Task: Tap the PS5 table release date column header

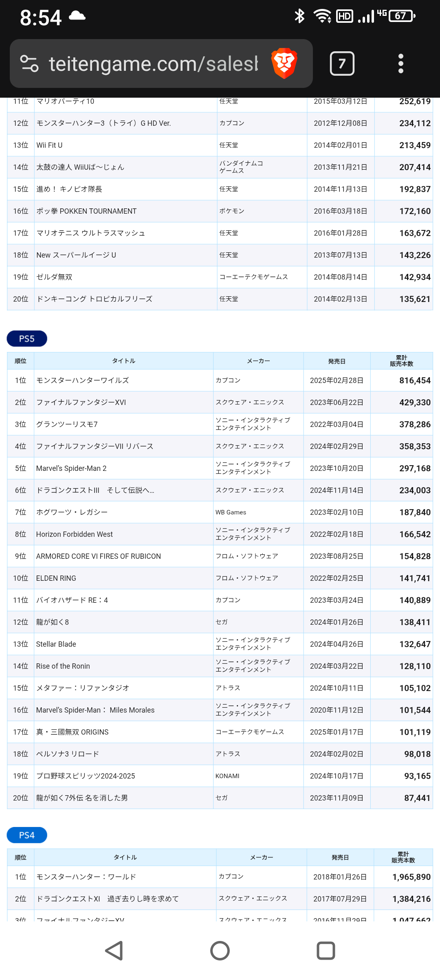Action: coord(337,361)
